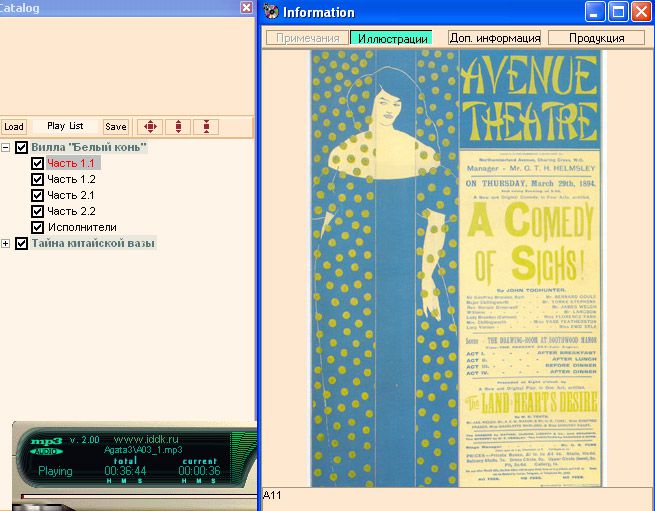
Task: Uncheck the Тайна китайской вазы checkbox
Action: coord(21,243)
